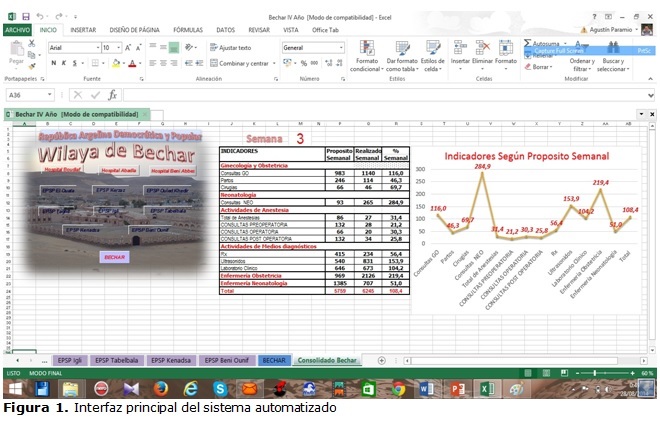The image size is (660, 422).
Task: Click inside the formula bar input
Action: 380,95
